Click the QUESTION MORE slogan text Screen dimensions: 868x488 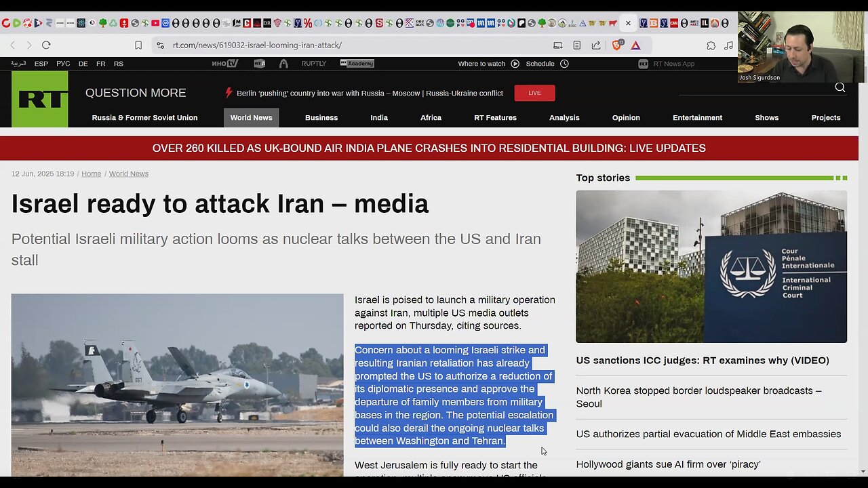(x=136, y=93)
